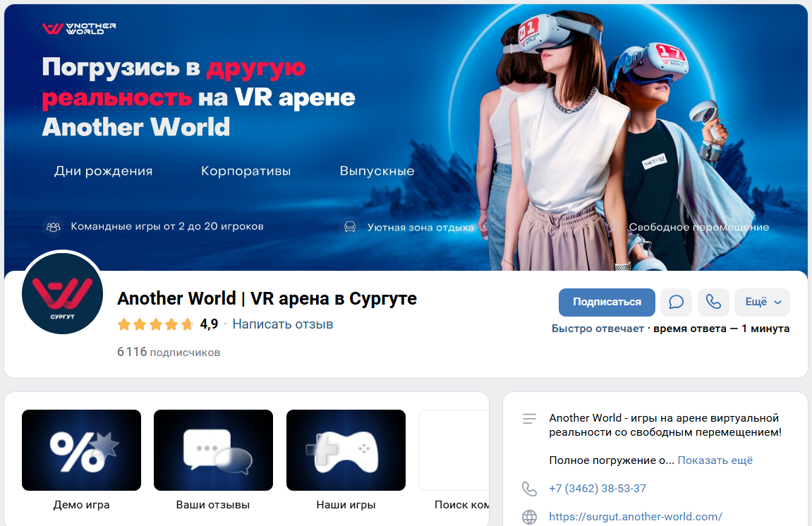Click the team players icon in banner
The width and height of the screenshot is (812, 526).
click(x=54, y=227)
